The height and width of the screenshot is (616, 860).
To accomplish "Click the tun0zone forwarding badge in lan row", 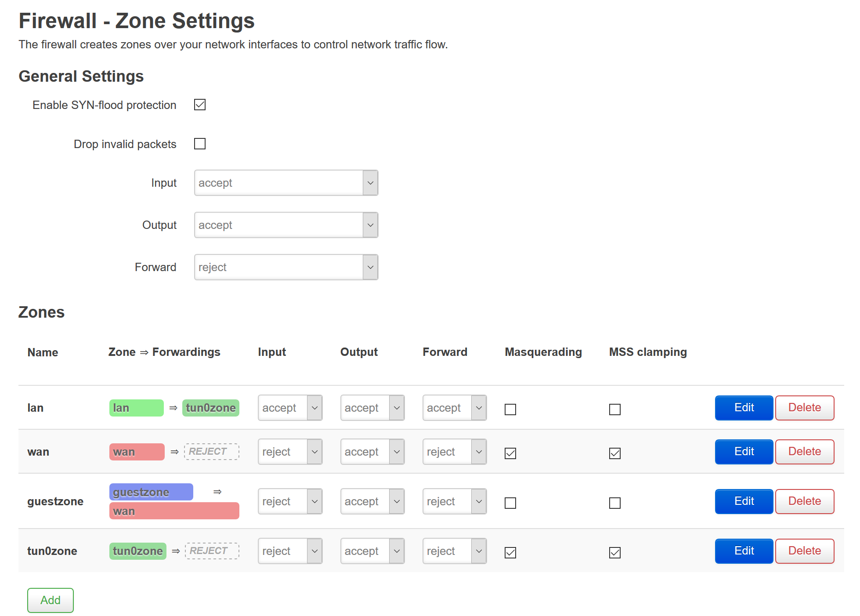I will (x=210, y=408).
